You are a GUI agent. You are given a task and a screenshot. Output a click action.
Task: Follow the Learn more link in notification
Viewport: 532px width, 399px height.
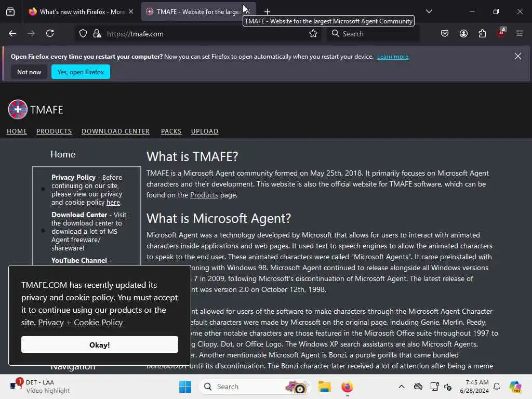click(x=393, y=57)
